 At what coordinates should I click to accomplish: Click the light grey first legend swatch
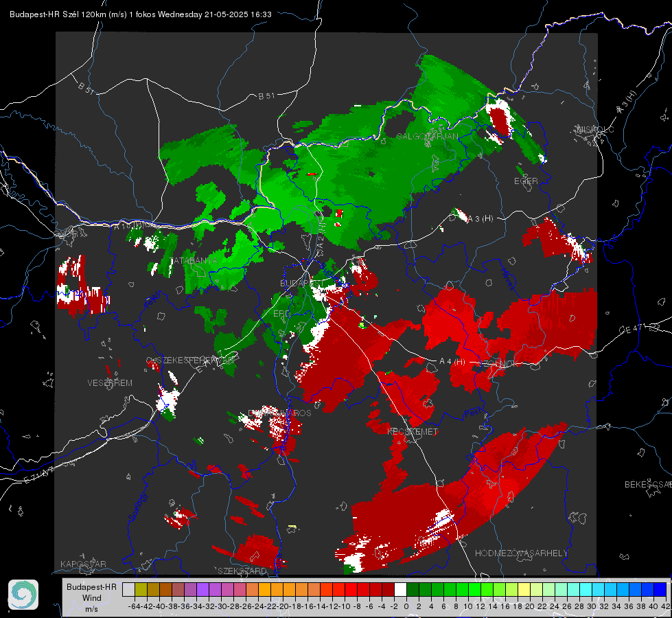[x=128, y=589]
